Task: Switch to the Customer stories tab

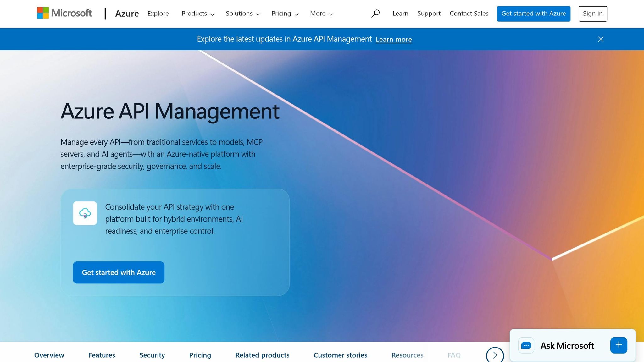Action: click(340, 355)
